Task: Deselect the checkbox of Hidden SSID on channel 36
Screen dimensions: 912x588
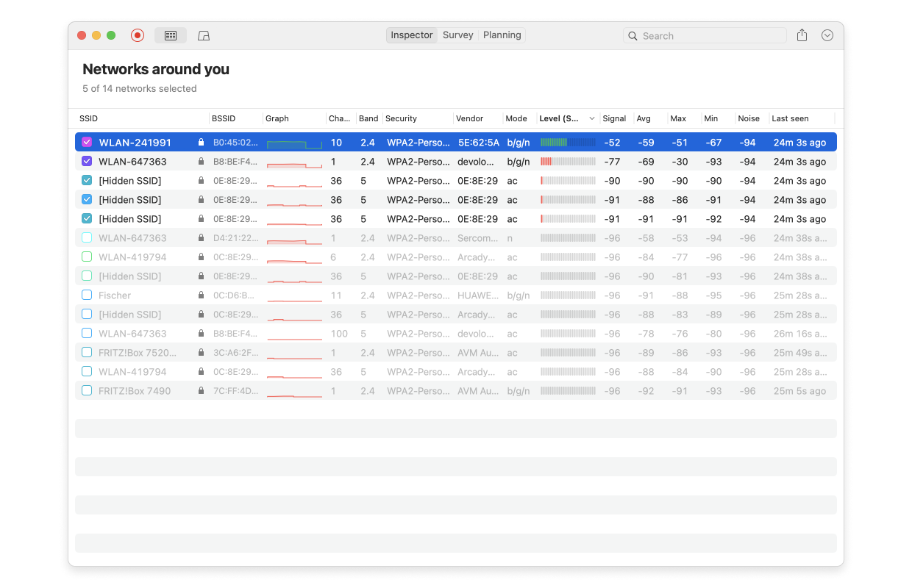Action: pyautogui.click(x=87, y=180)
